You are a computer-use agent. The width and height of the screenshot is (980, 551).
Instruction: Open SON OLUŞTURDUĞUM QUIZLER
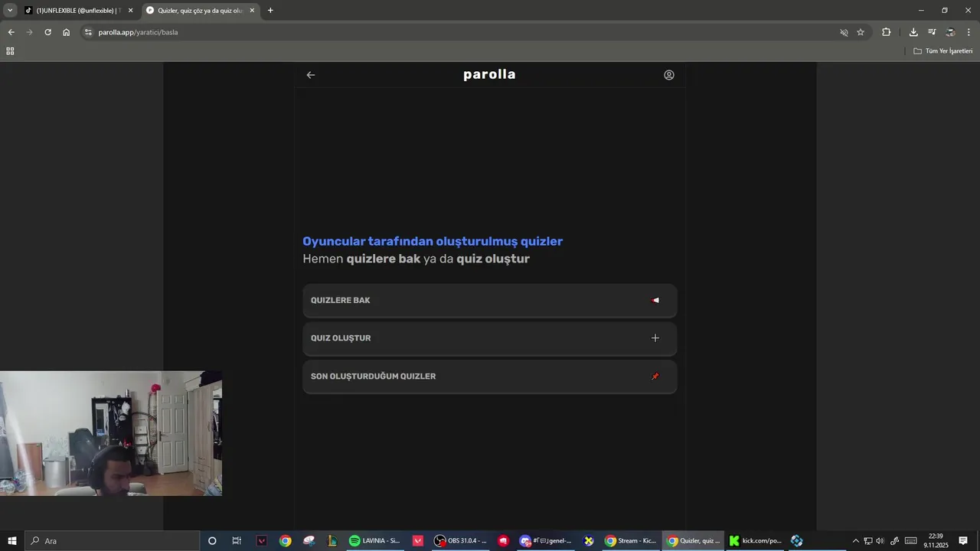pos(490,377)
